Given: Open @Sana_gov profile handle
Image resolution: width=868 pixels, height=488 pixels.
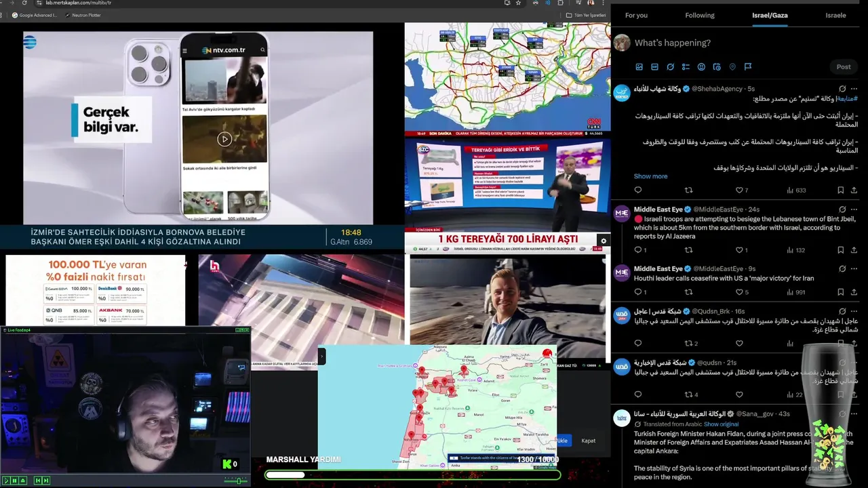Looking at the screenshot, I should click(x=755, y=414).
